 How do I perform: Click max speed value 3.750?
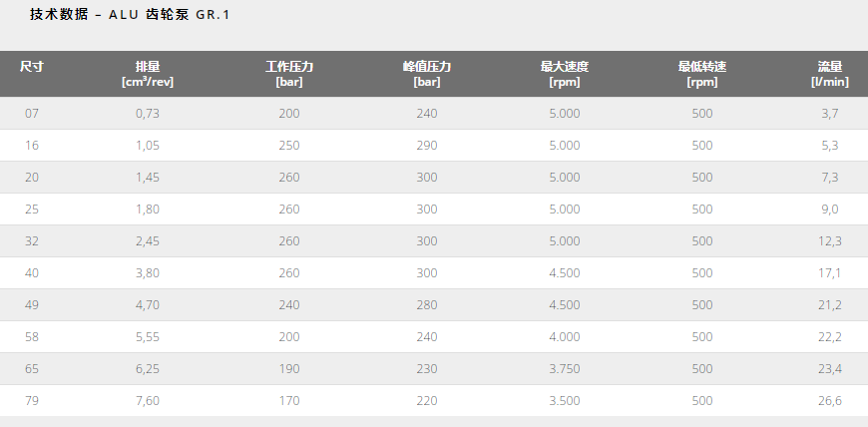(x=565, y=369)
